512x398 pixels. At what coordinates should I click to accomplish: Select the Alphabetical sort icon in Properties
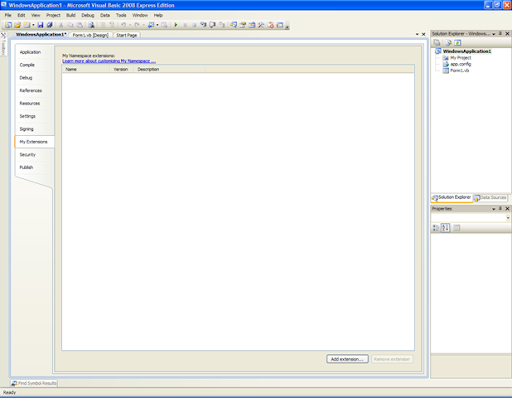pos(445,228)
